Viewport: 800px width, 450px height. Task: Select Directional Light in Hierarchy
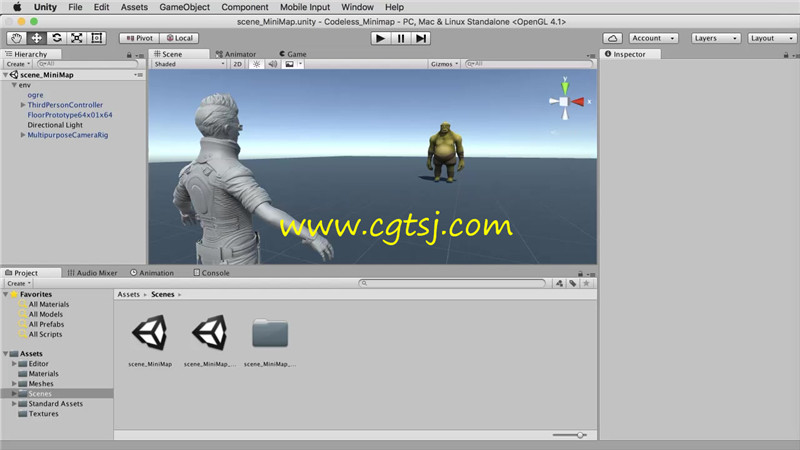tap(55, 125)
